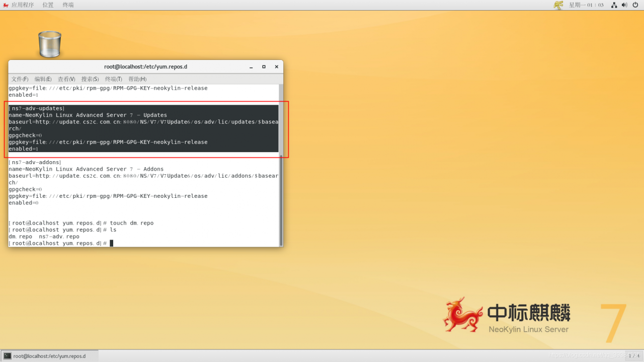644x362 pixels.
Task: Click the input method tray icon
Action: [x=558, y=5]
